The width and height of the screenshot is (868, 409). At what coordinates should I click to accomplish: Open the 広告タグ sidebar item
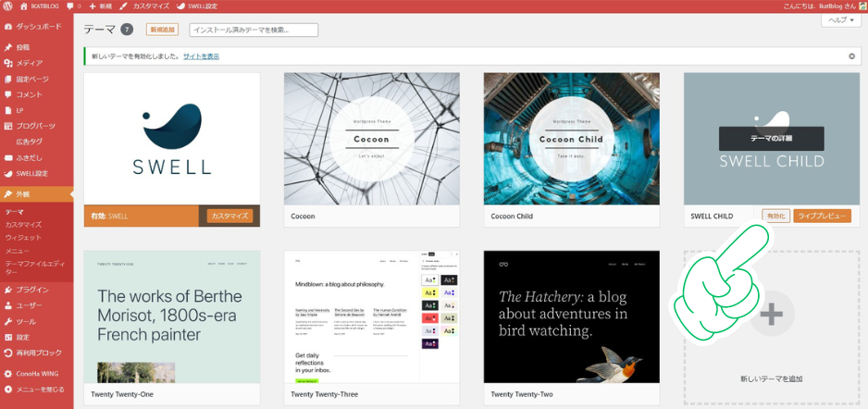[x=36, y=142]
